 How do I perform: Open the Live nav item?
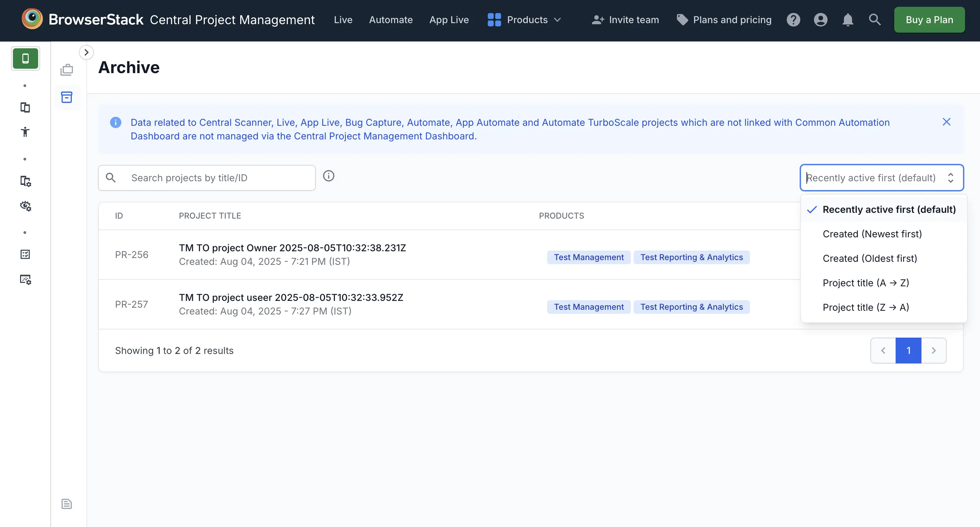(x=343, y=20)
